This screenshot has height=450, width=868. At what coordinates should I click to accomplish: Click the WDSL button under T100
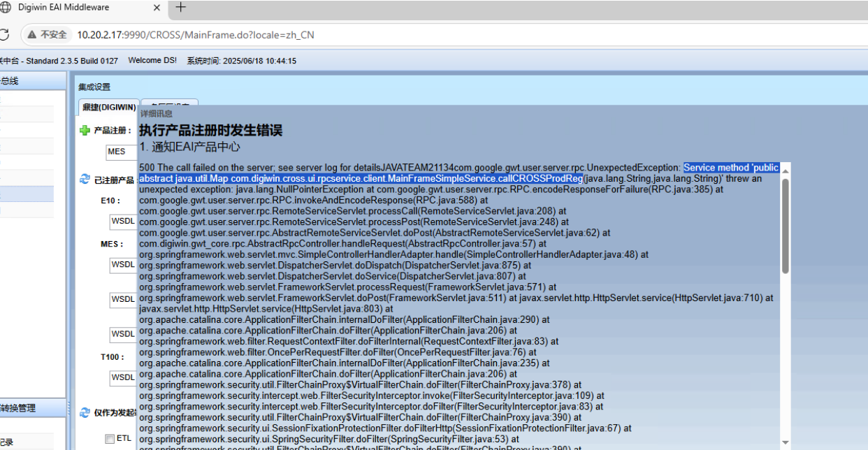[x=123, y=377]
